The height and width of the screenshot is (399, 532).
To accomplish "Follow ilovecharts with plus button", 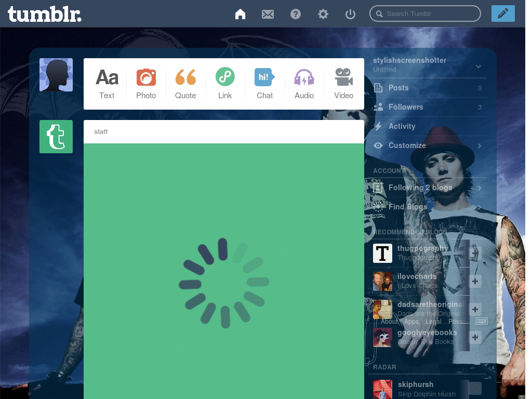I will pos(475,281).
